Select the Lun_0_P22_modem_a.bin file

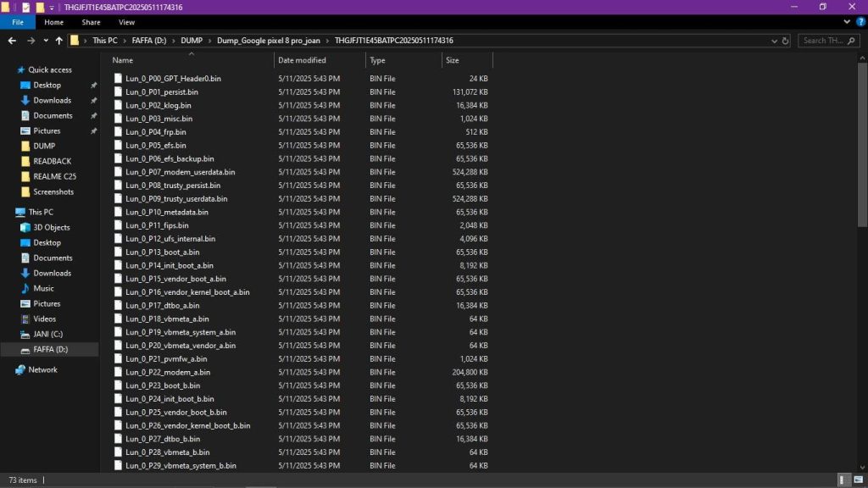coord(168,372)
